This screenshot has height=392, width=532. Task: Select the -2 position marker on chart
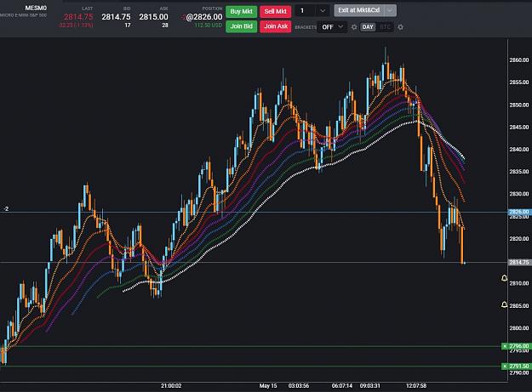pos(6,209)
